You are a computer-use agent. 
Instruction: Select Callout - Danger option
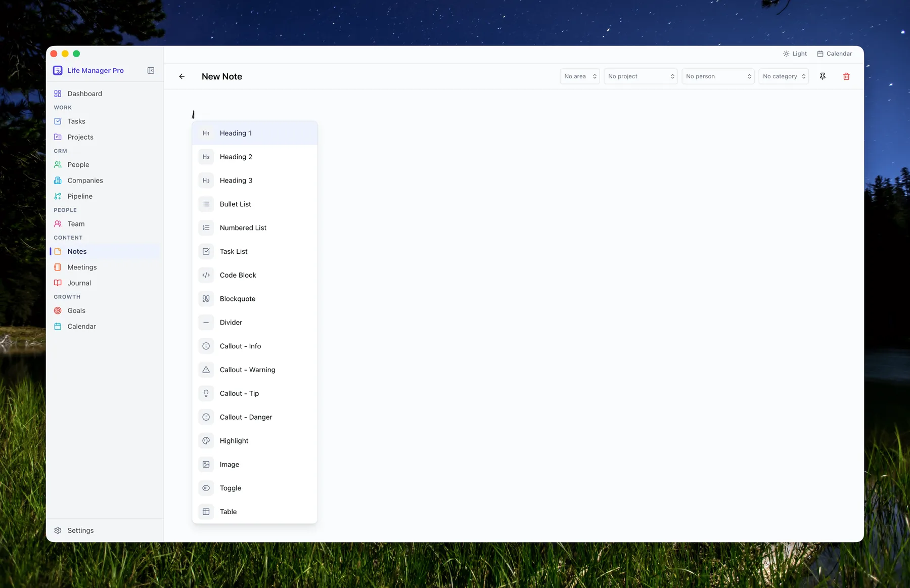click(255, 417)
